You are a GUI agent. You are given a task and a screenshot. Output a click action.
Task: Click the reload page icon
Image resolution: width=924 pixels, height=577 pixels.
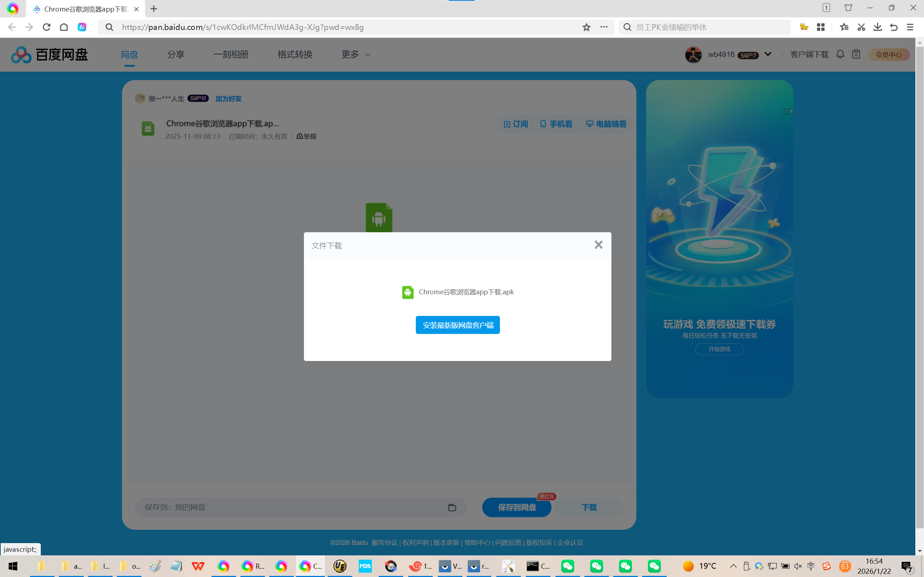pyautogui.click(x=47, y=27)
